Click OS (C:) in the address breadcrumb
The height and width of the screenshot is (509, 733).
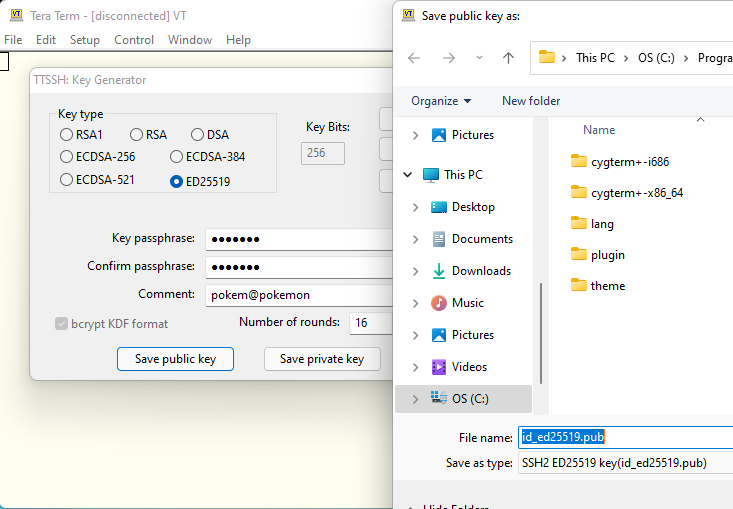coord(656,58)
